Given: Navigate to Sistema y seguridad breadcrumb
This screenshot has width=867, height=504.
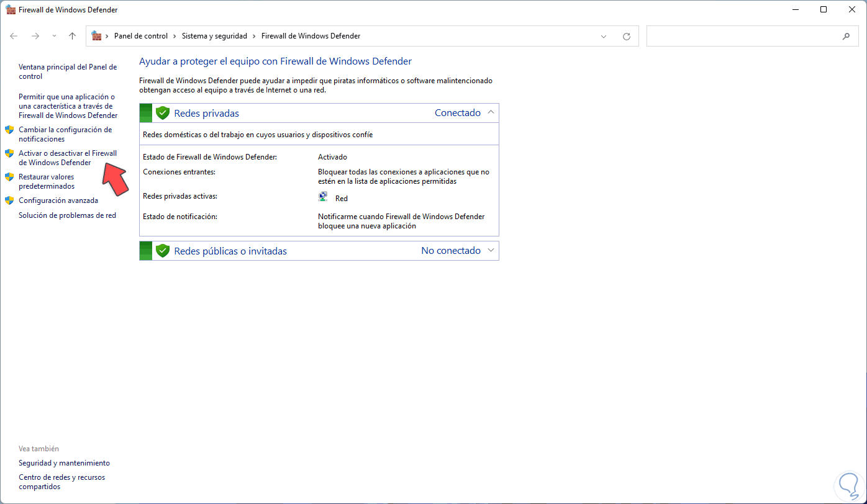Looking at the screenshot, I should coord(214,36).
